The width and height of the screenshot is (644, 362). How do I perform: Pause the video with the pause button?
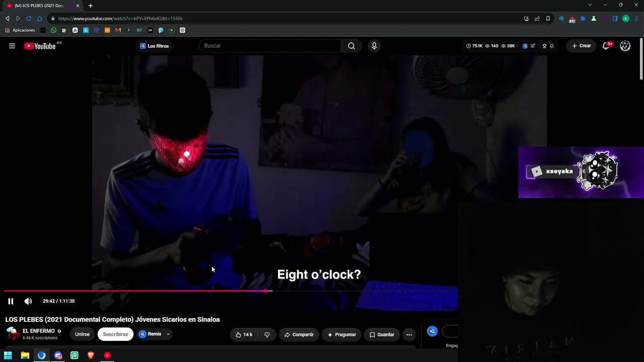point(11,301)
